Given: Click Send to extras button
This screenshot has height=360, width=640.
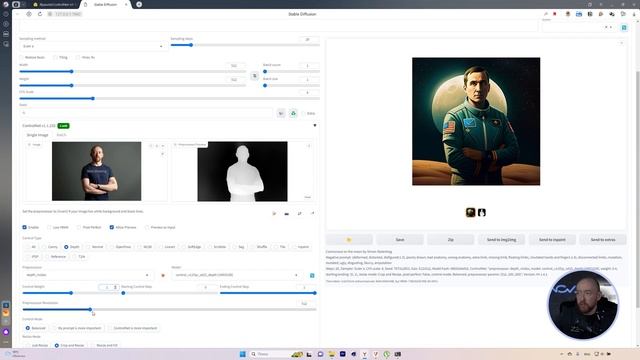Looking at the screenshot, I should (x=603, y=240).
